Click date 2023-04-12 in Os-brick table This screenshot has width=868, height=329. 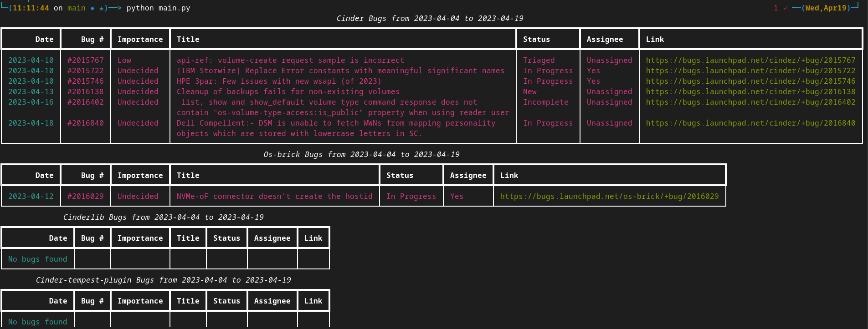(31, 196)
